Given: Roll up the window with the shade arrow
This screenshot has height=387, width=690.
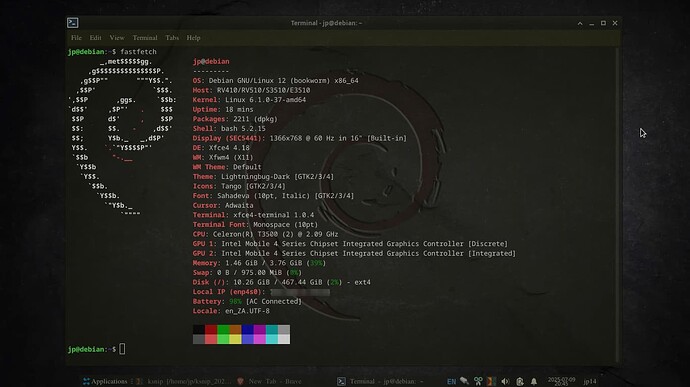Looking at the screenshot, I should point(580,23).
